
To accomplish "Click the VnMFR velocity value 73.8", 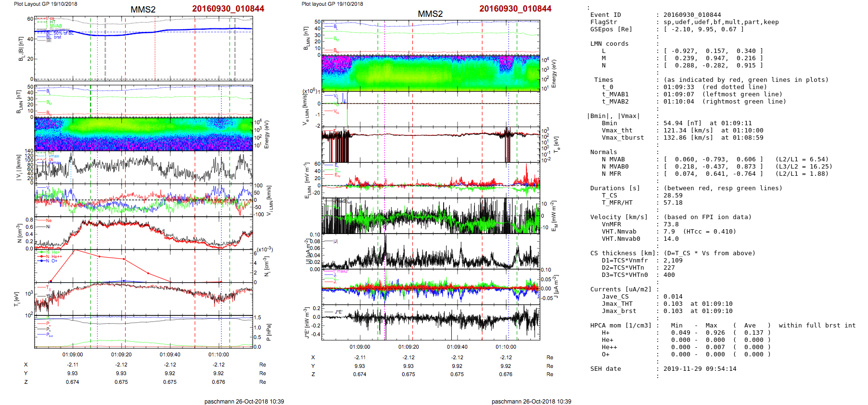I will [671, 224].
